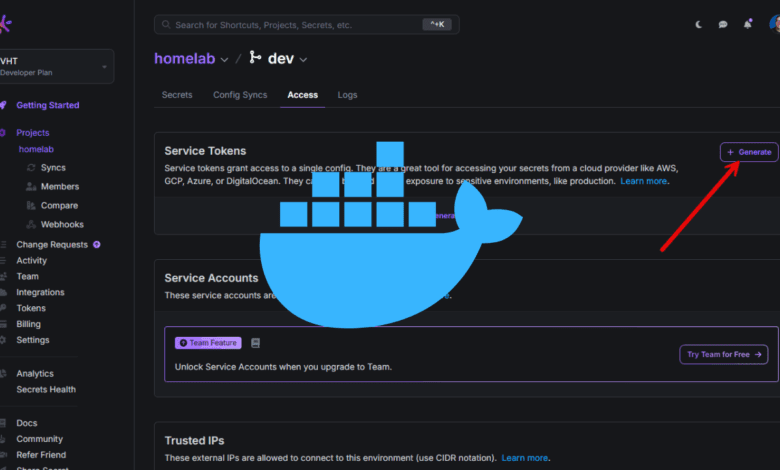Click Try Team for Free button
The width and height of the screenshot is (780, 470).
click(724, 355)
